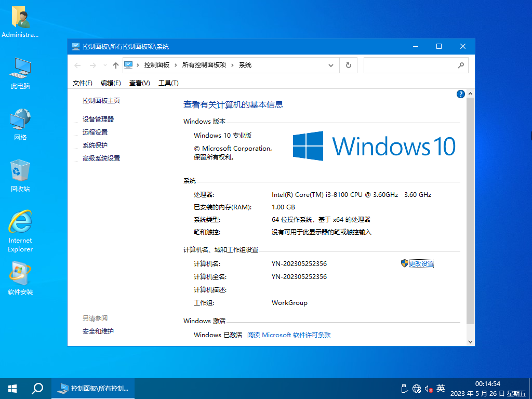Open the 软件安装 desktop icon

[20, 278]
